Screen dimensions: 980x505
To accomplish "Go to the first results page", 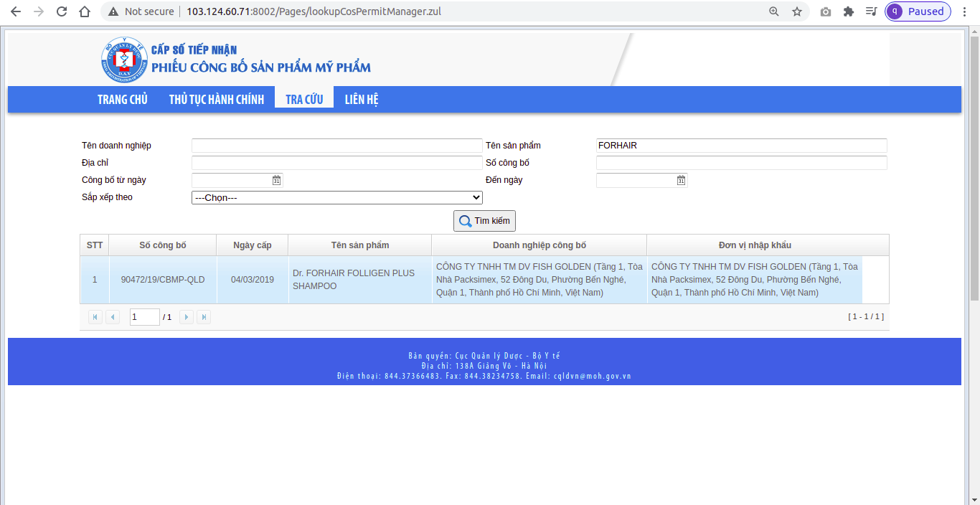I will pyautogui.click(x=95, y=317).
